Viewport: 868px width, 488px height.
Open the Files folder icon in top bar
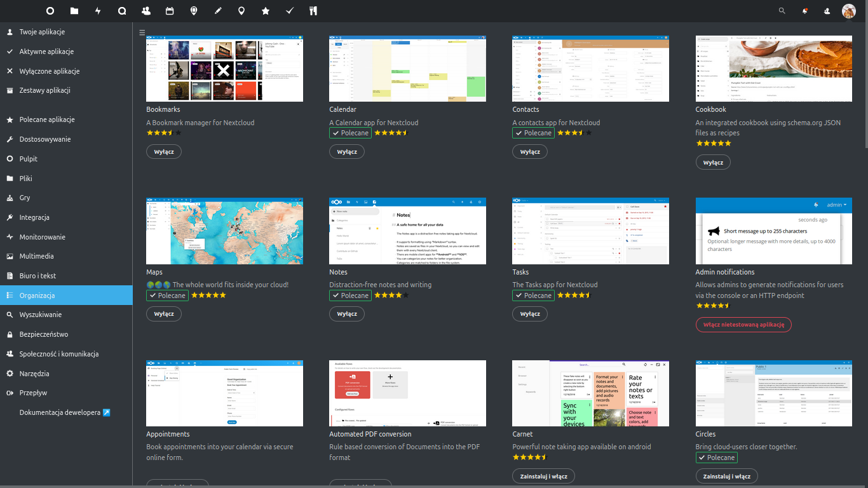click(x=74, y=11)
